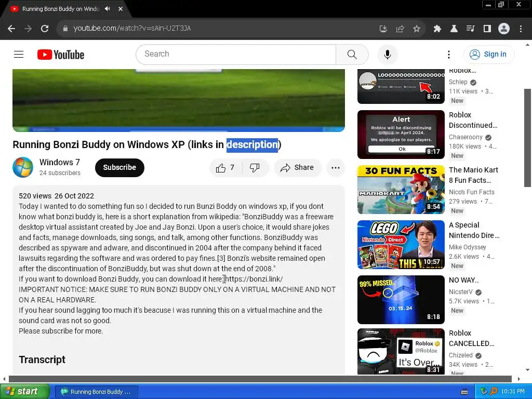Open the 30 Fun Facts Mario Kart thumbnail
The height and width of the screenshot is (399, 532).
401,190
